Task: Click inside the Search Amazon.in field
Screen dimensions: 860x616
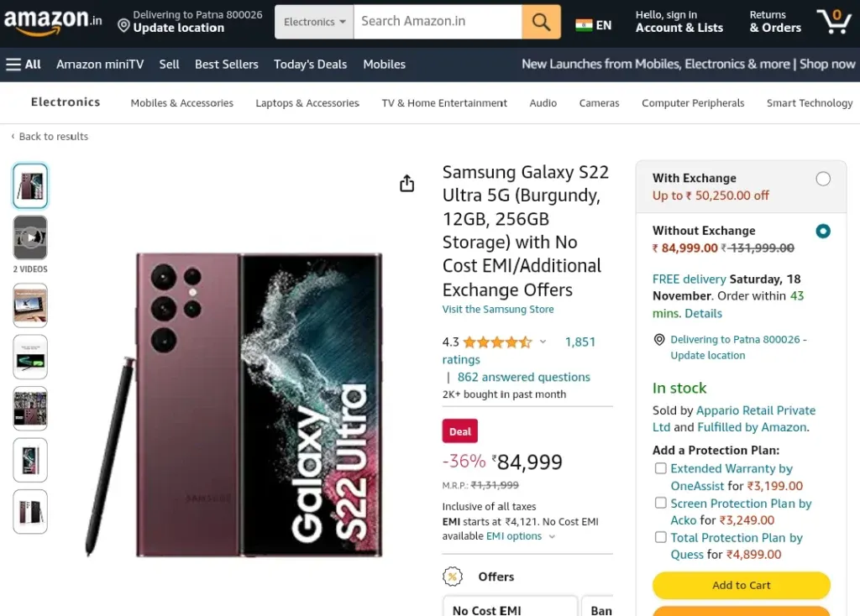Action: click(438, 22)
